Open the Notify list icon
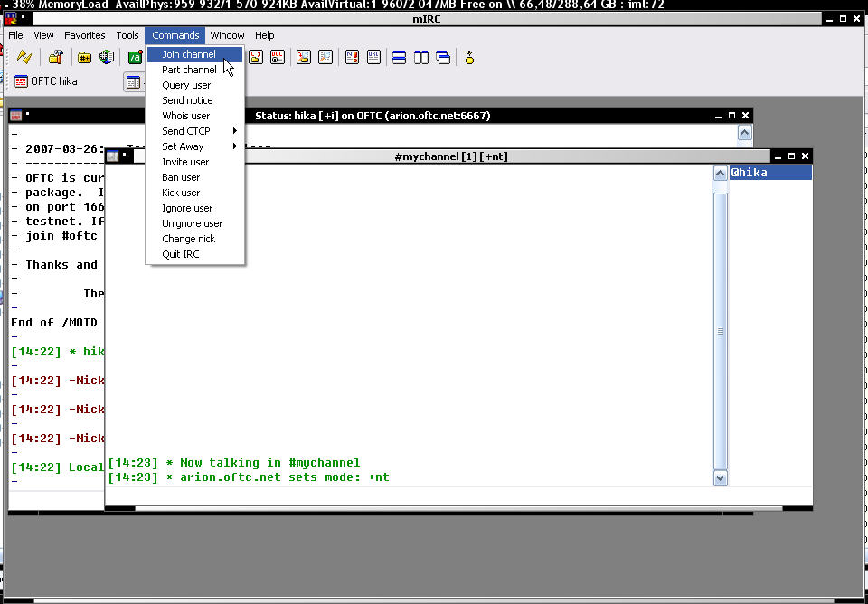 352,57
